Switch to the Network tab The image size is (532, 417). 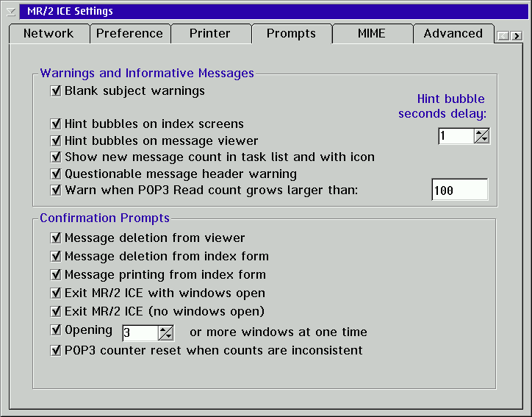(x=48, y=34)
